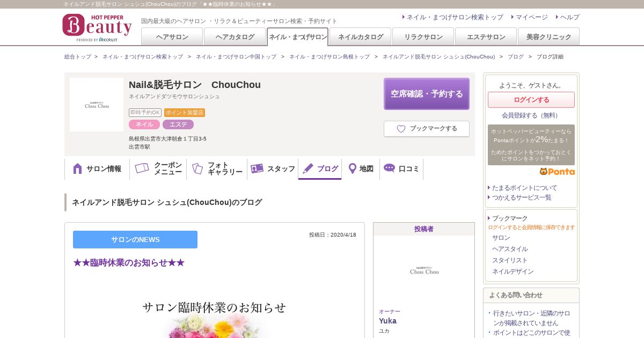Open the 地図 section
The height and width of the screenshot is (338, 644).
361,169
